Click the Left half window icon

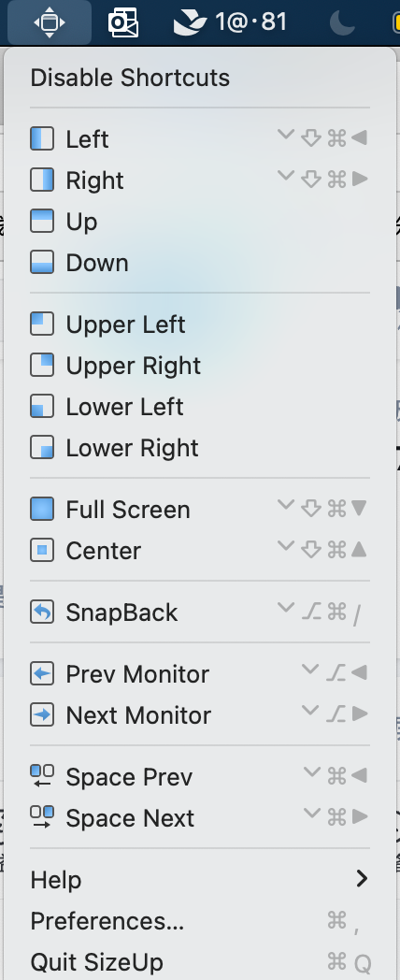click(42, 138)
